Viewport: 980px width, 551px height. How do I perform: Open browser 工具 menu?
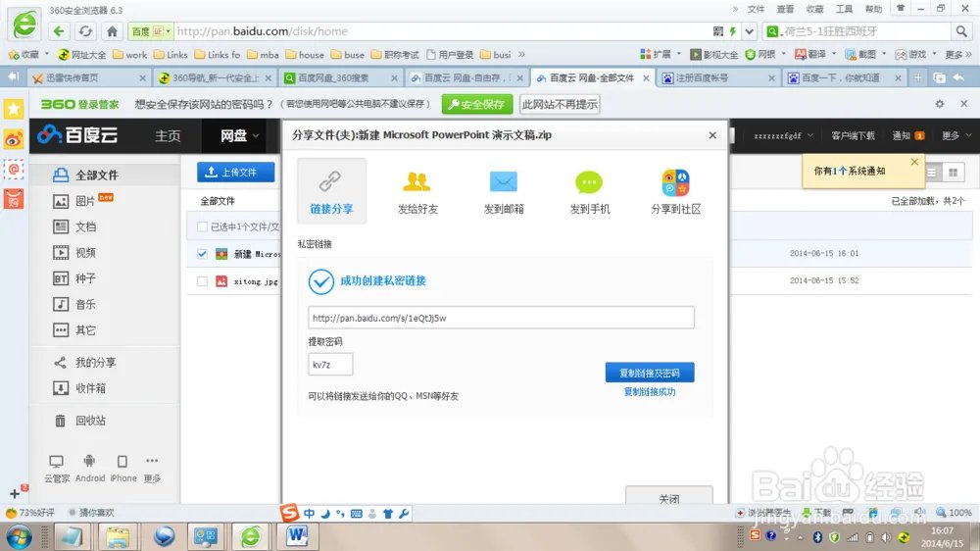[845, 9]
